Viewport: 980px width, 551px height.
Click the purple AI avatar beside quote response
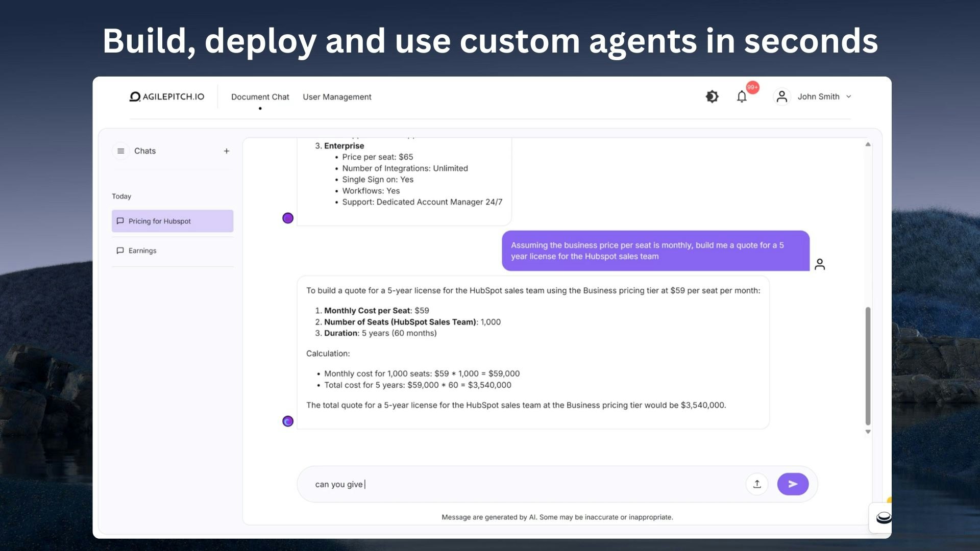pyautogui.click(x=288, y=421)
